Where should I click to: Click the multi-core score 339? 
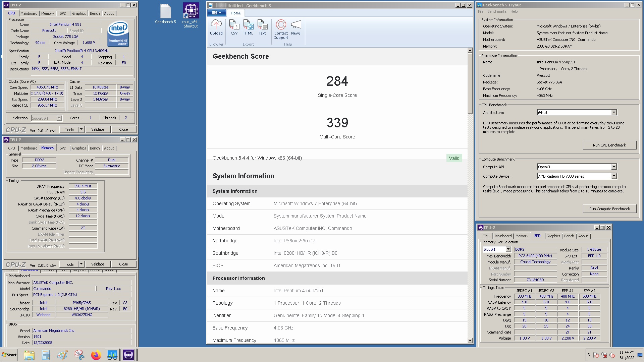coord(337,123)
